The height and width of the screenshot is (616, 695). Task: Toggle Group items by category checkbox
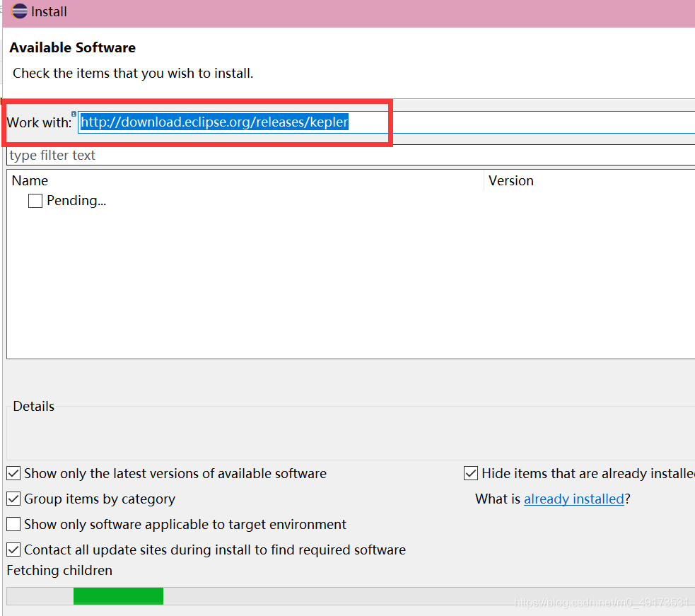click(13, 499)
